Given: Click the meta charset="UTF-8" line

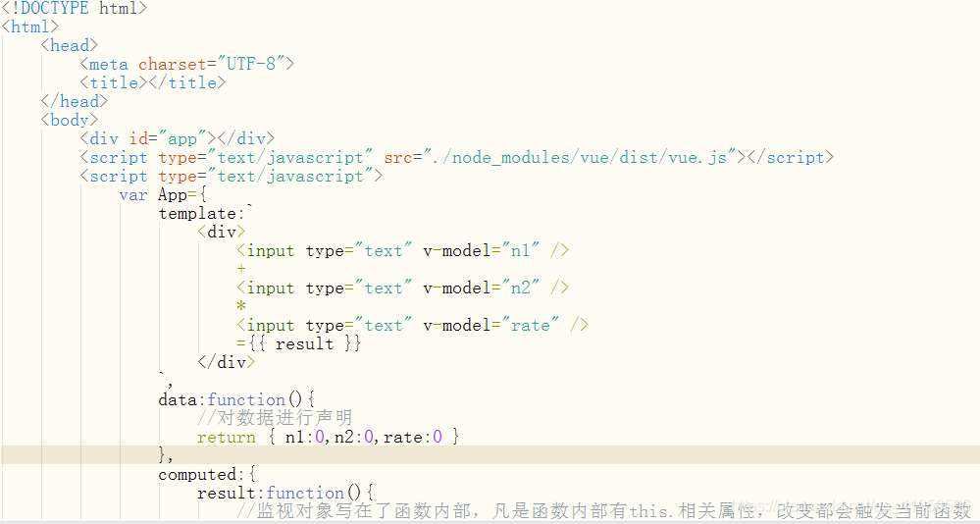Looking at the screenshot, I should click(x=186, y=65).
